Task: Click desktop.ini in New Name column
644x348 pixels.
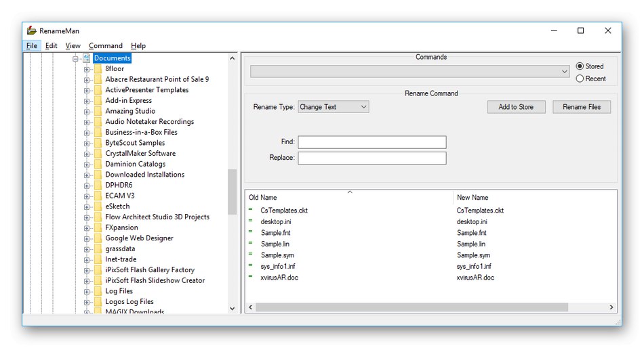Action: click(x=472, y=221)
